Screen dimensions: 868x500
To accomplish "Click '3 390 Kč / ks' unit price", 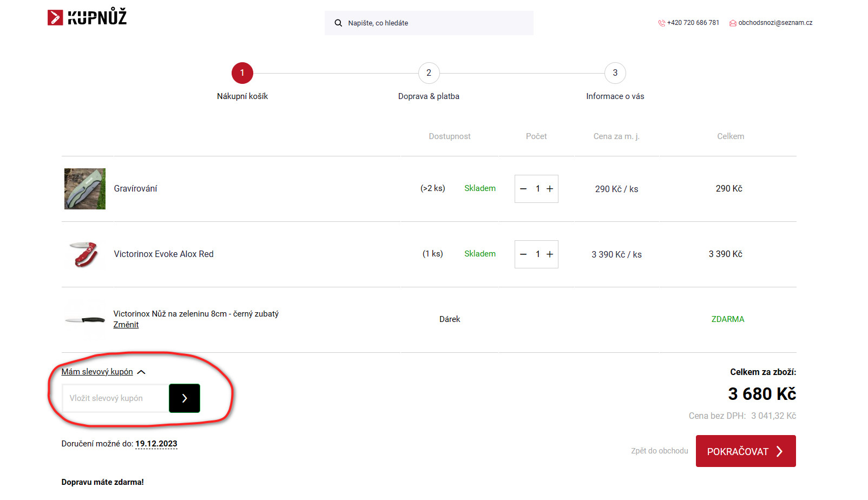I will pyautogui.click(x=616, y=255).
